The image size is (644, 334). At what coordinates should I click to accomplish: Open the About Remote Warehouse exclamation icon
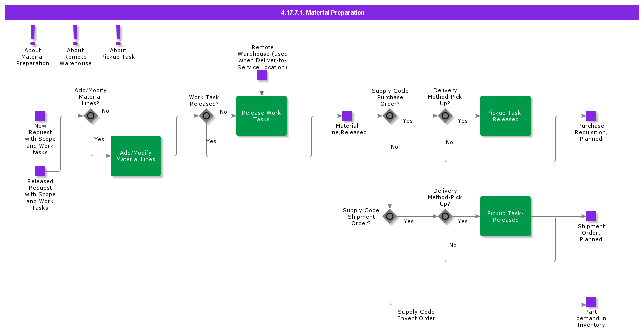pos(75,34)
